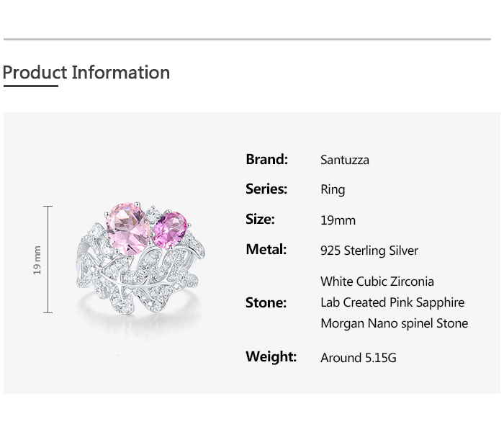Select Lab Created Pink Sapphire text
The width and height of the screenshot is (504, 437).
coord(392,302)
